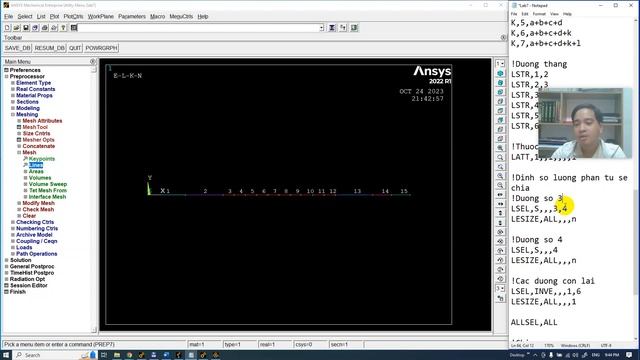This screenshot has width=640, height=360.
Task: Open the Edit menu in Notepad
Action: pyautogui.click(x=525, y=14)
